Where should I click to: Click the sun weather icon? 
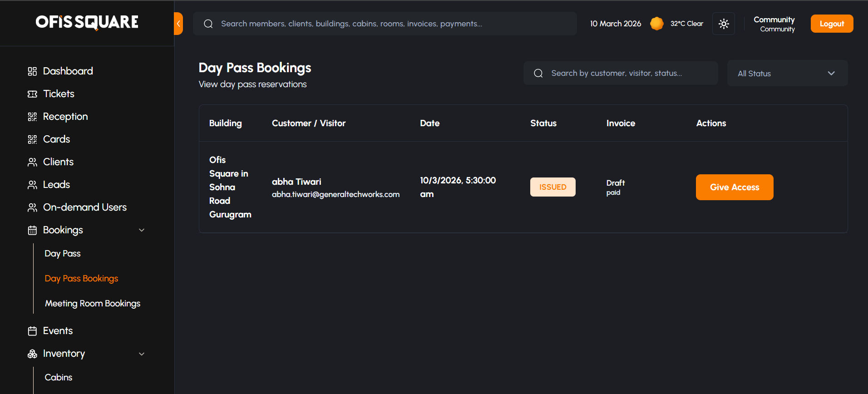point(656,24)
